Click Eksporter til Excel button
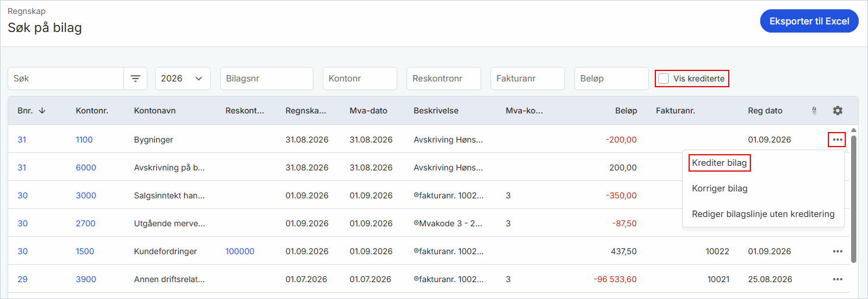Image resolution: width=868 pixels, height=299 pixels. pyautogui.click(x=809, y=22)
